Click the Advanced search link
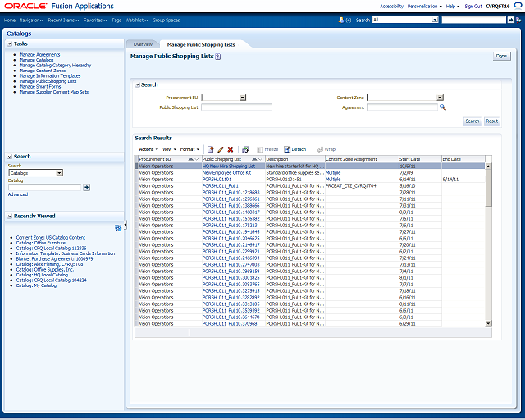525x420 pixels. click(x=18, y=194)
